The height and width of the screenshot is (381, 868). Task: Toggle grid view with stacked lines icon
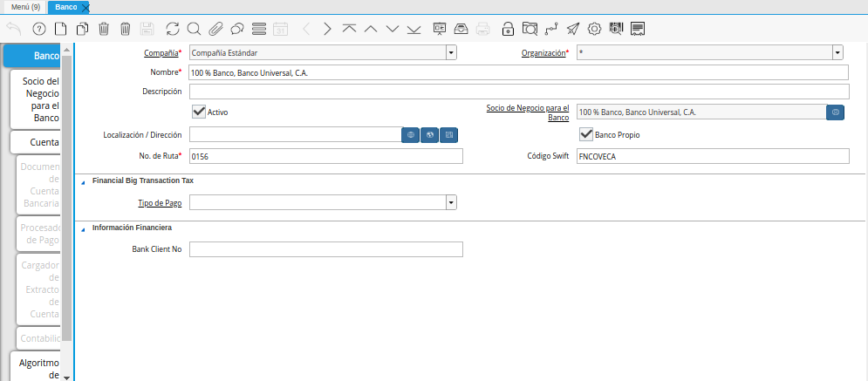coord(259,29)
